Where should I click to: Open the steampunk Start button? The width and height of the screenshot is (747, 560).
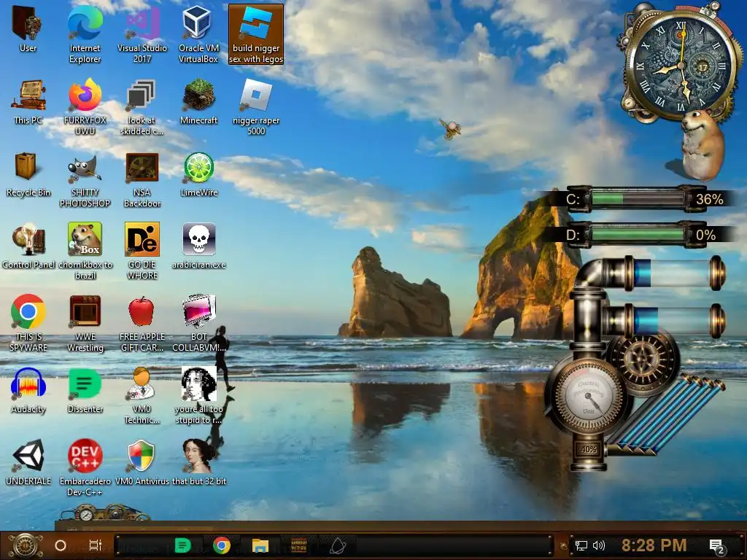25,545
